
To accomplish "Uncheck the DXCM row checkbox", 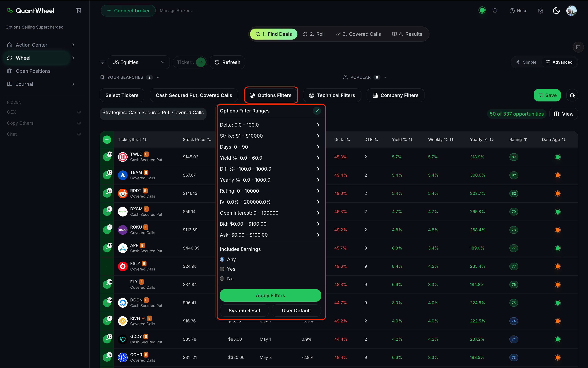I will point(107,212).
